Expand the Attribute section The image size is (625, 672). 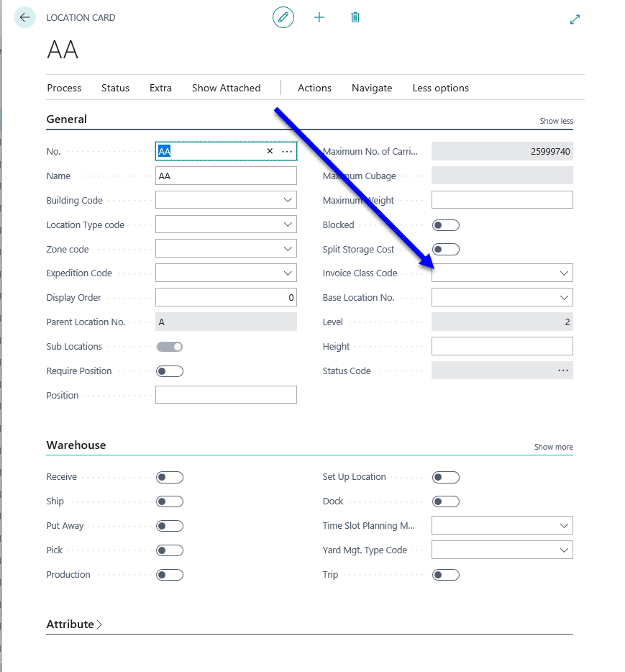tap(74, 625)
